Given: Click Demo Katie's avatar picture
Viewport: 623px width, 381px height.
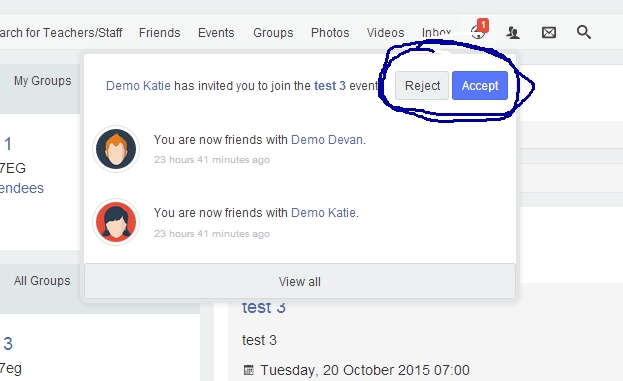Looking at the screenshot, I should click(116, 222).
